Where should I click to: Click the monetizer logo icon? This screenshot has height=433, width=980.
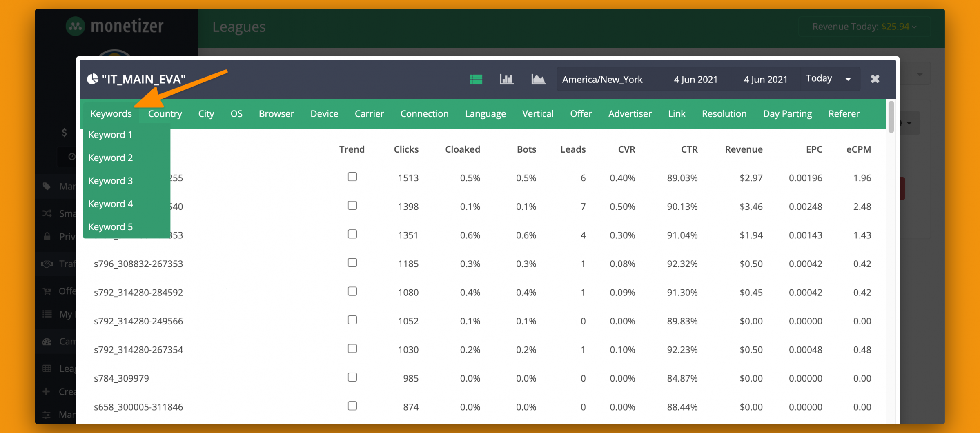[76, 27]
